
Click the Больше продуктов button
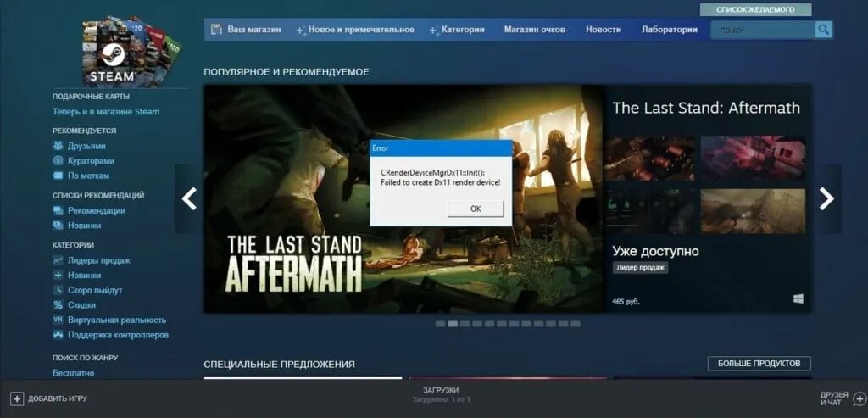click(759, 363)
